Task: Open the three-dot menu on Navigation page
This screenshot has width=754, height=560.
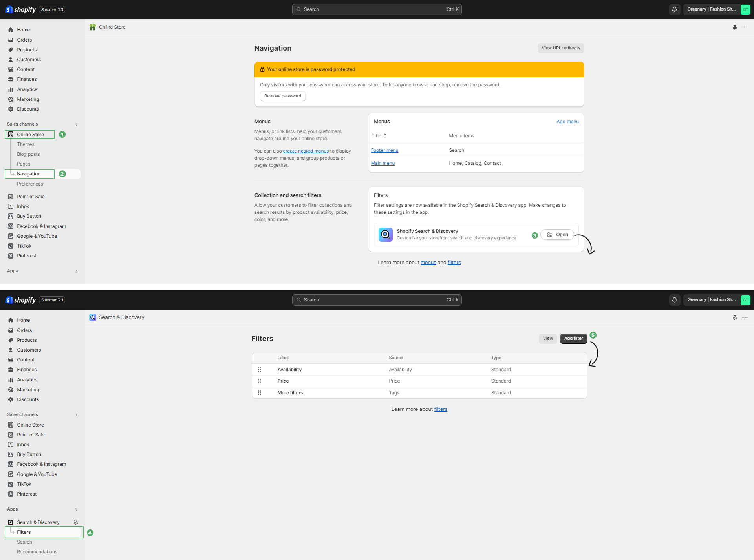Action: 745,27
